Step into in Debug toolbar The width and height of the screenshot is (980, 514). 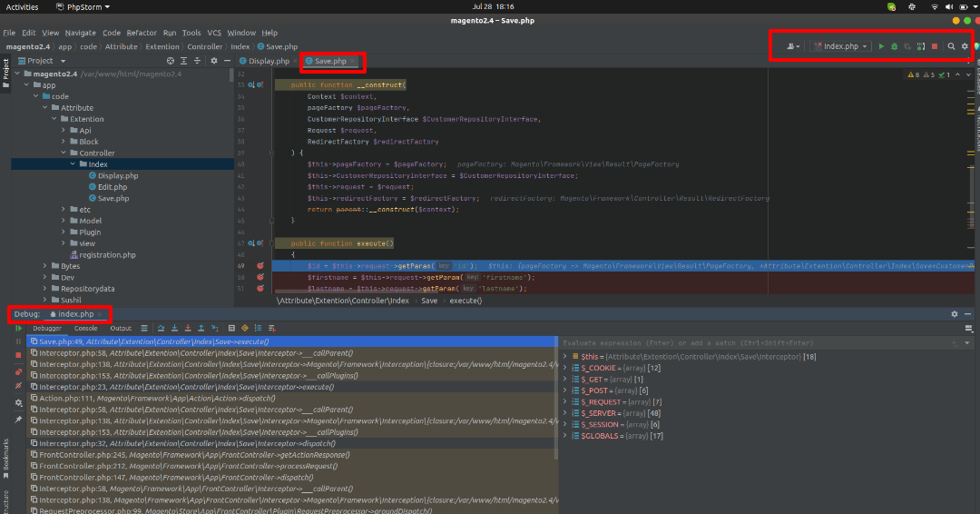(x=174, y=328)
